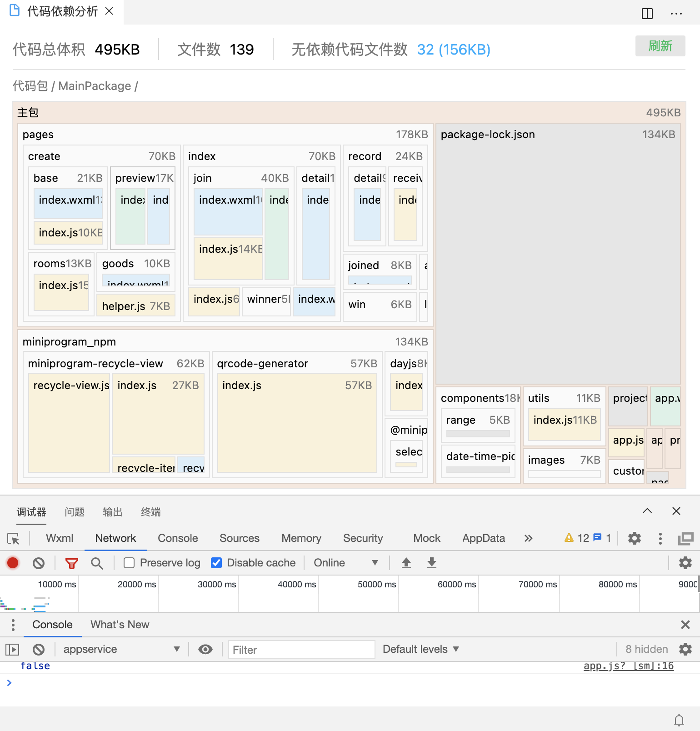Click 代码包 breadcrumb
The height and width of the screenshot is (731, 700).
(x=30, y=86)
